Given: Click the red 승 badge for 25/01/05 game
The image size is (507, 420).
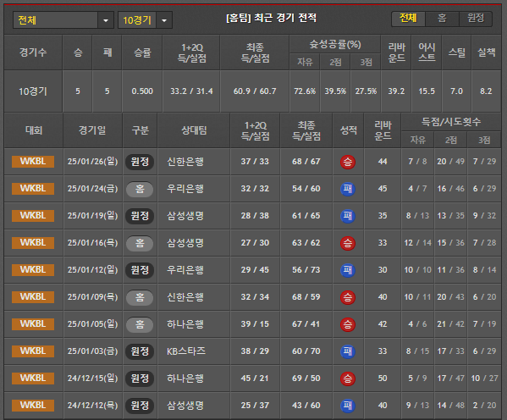Looking at the screenshot, I should pos(348,324).
